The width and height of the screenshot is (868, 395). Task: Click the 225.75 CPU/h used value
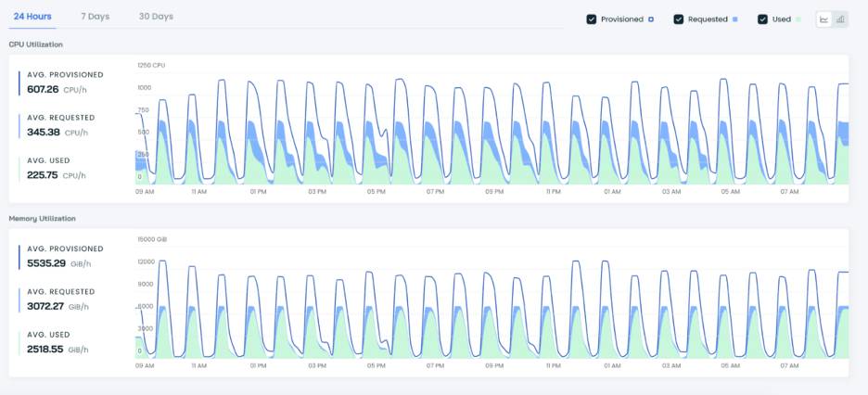43,174
